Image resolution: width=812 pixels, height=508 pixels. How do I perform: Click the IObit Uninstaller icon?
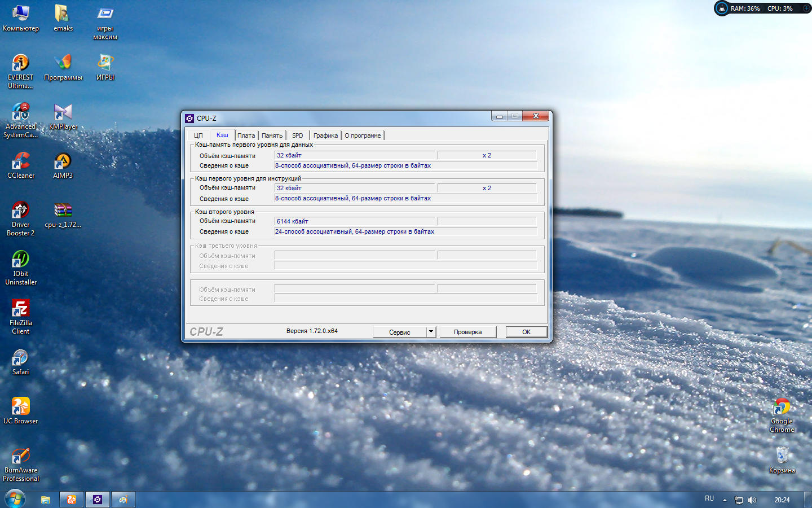pyautogui.click(x=21, y=260)
